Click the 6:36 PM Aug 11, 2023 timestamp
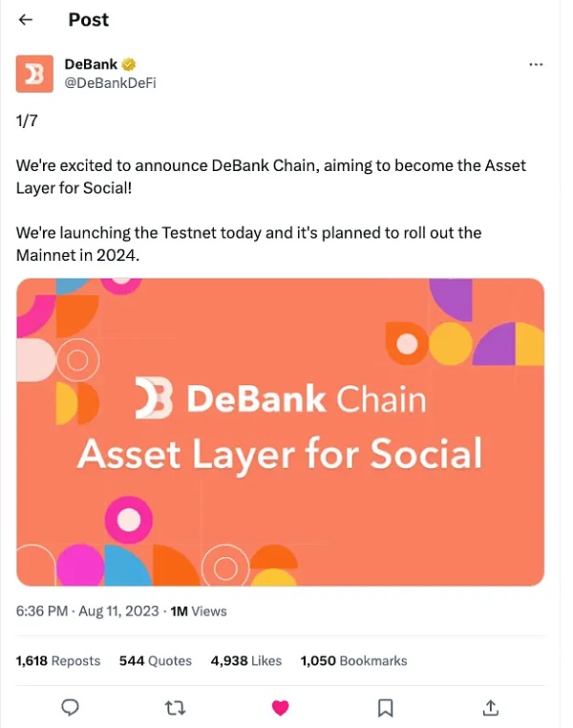Viewport: 573px width, 728px height. 88,611
